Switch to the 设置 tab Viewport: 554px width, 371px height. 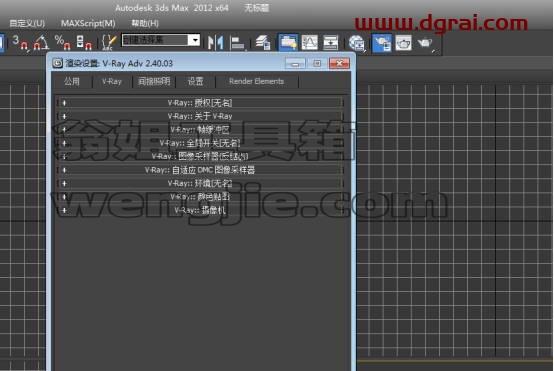195,82
